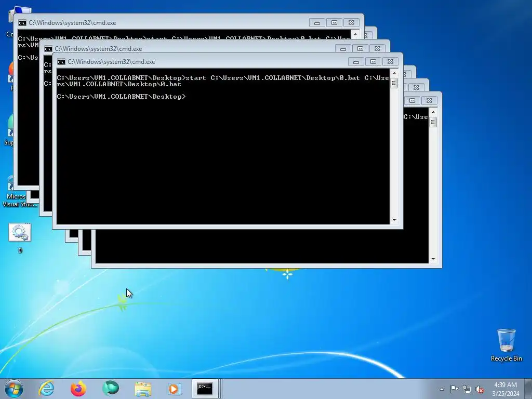Click the Show desktop strip
Viewport: 532px width, 399px height.
(529, 389)
